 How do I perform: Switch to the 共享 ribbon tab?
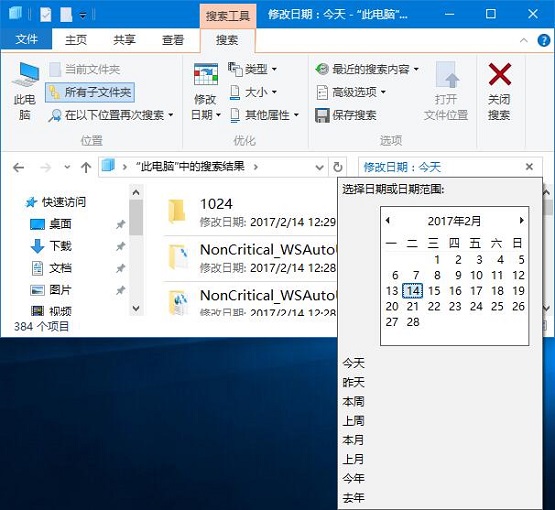pyautogui.click(x=124, y=40)
